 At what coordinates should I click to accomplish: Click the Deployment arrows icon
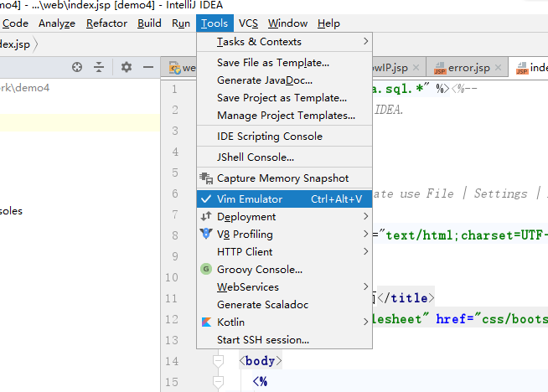(206, 217)
